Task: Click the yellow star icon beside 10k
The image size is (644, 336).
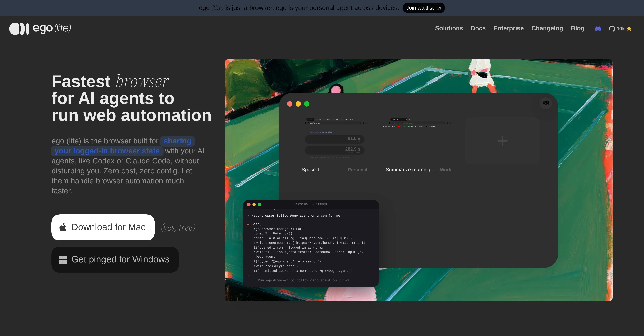Action: [x=629, y=29]
